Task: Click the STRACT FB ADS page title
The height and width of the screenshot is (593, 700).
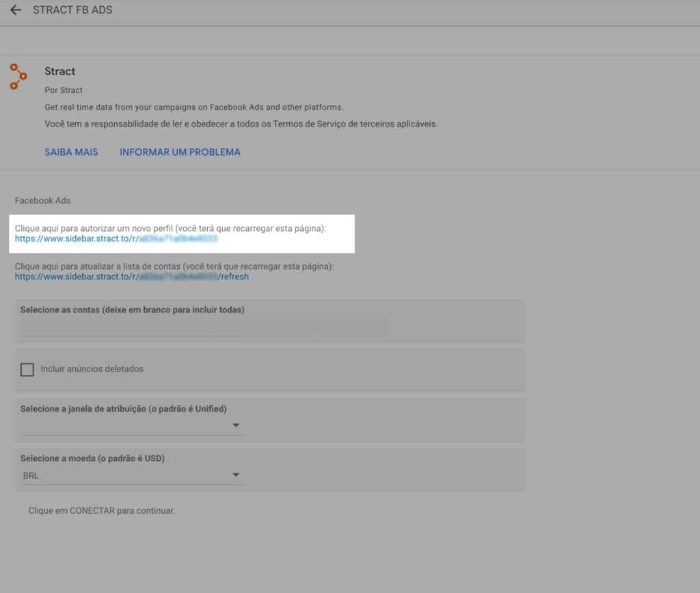Action: pos(72,10)
